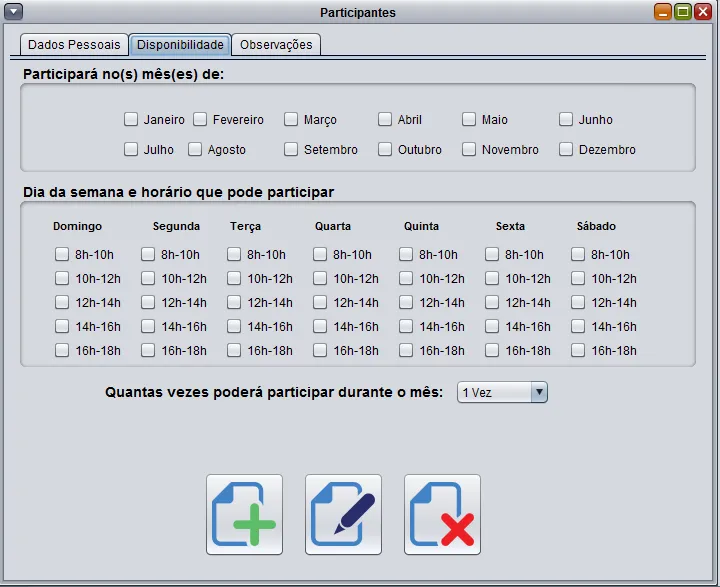Click the 'Participará no(s) mês(es) de:' label
Screen dimensions: 720x587
click(124, 74)
